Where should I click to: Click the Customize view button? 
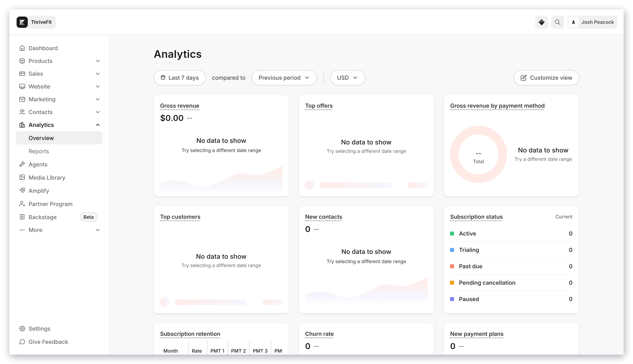pos(546,78)
